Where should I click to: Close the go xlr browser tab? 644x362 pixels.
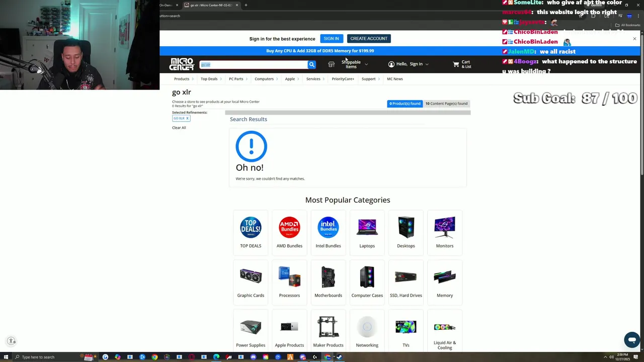[x=236, y=5]
